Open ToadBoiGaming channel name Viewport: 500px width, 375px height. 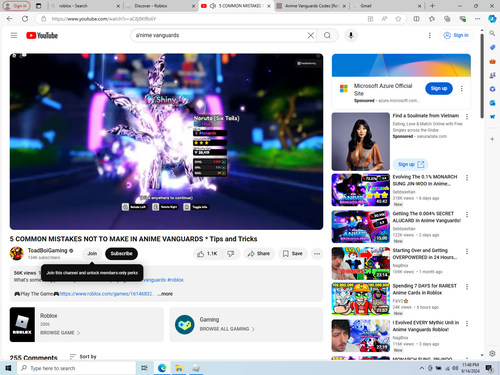pyautogui.click(x=48, y=250)
